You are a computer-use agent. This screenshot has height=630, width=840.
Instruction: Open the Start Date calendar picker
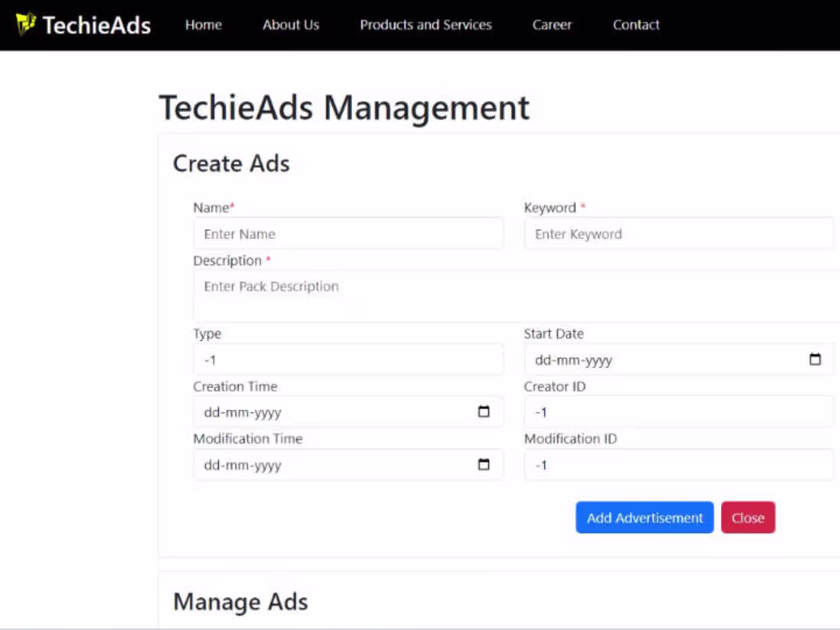(815, 359)
